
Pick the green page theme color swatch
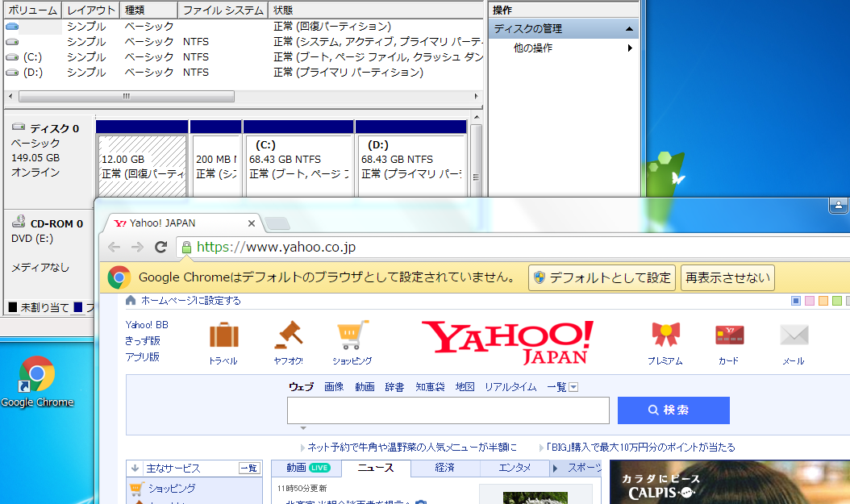837,301
